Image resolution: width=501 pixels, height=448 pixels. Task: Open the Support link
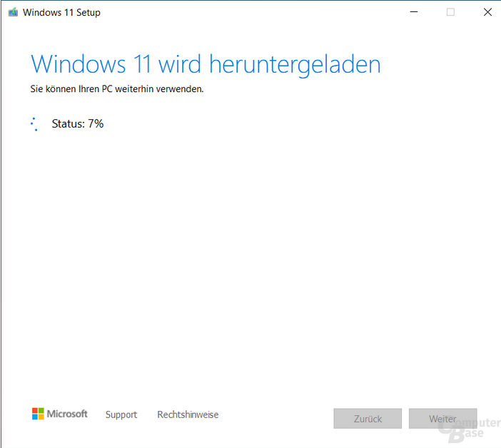click(x=121, y=414)
